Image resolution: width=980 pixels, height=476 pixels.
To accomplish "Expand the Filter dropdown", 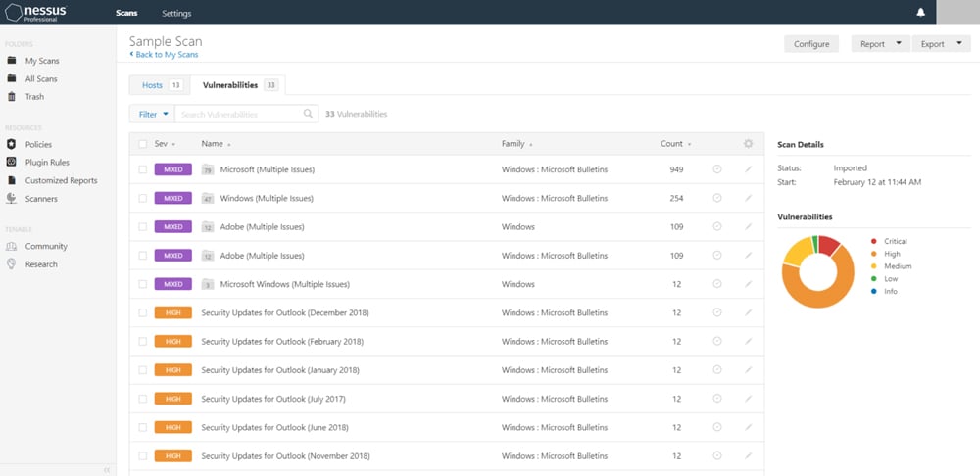I will (x=153, y=114).
